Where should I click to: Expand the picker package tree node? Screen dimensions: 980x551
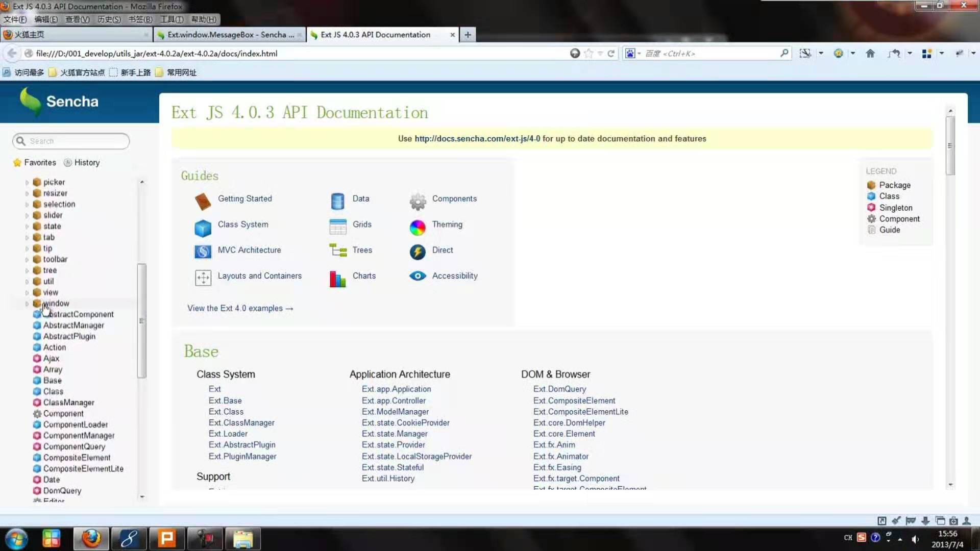point(27,183)
